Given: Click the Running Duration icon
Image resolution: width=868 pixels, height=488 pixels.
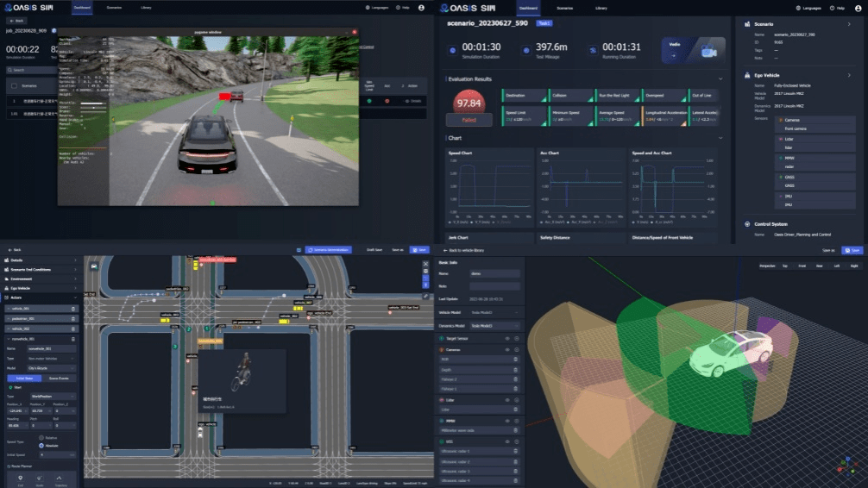Looking at the screenshot, I should (x=593, y=50).
